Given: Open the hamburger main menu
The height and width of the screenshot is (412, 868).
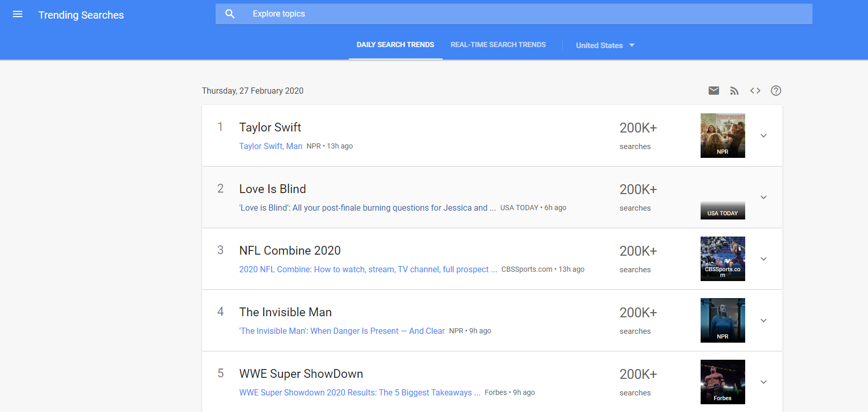Looking at the screenshot, I should pyautogui.click(x=18, y=14).
